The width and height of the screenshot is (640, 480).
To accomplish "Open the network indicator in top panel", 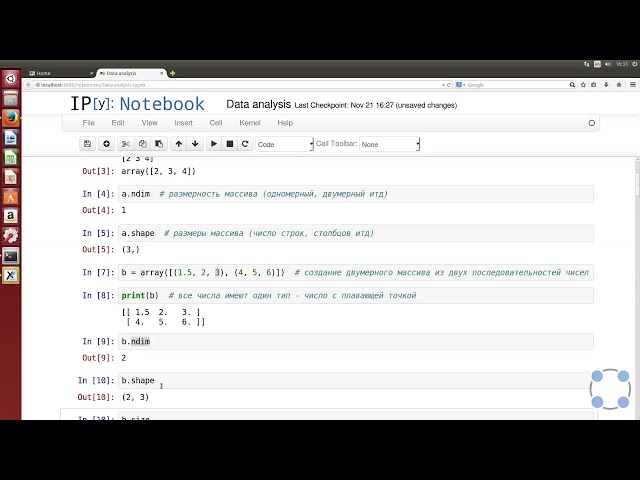I will pos(587,64).
